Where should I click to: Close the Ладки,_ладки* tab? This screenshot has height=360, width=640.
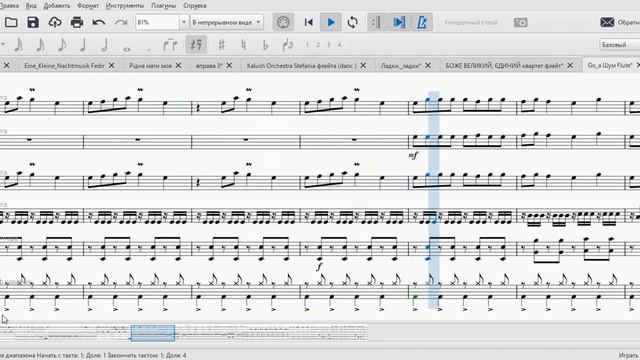click(x=428, y=65)
